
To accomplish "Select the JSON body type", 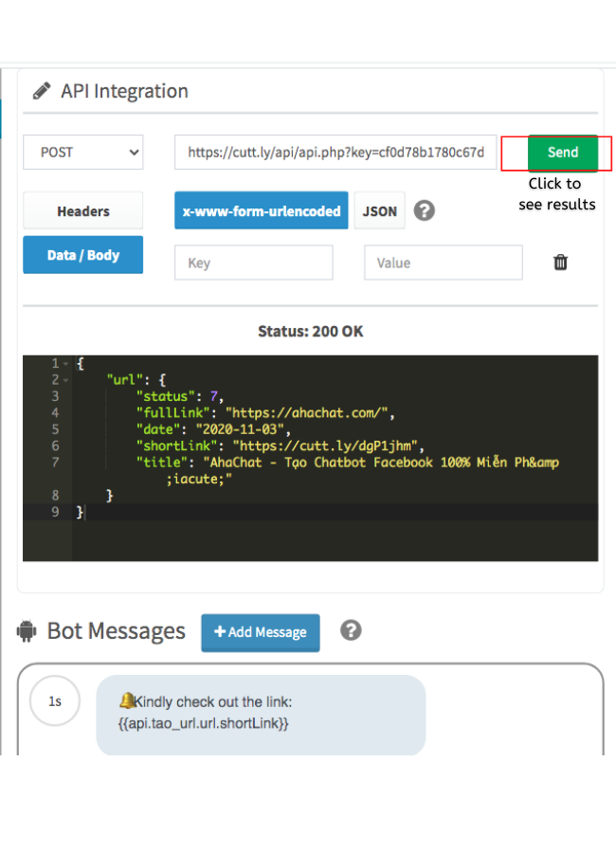I will (x=380, y=210).
